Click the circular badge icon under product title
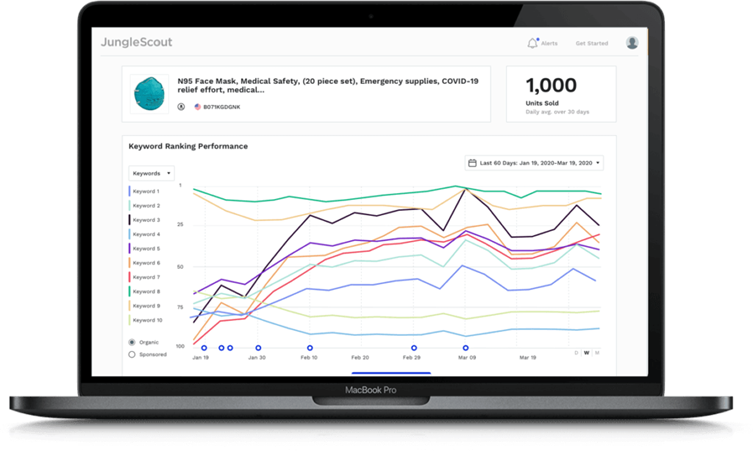 pyautogui.click(x=181, y=105)
